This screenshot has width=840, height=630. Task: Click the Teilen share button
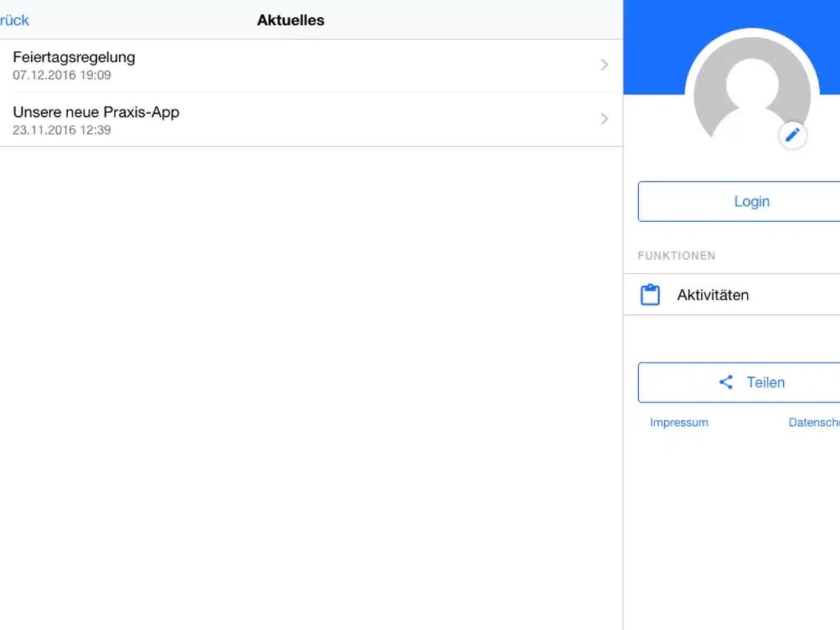pos(739,382)
